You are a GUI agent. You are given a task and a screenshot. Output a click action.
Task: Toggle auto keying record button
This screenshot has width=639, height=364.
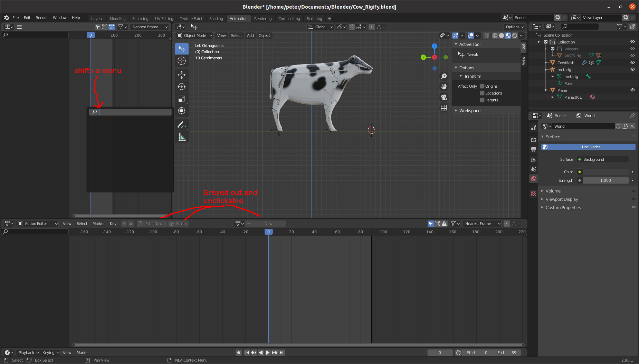pos(238,353)
